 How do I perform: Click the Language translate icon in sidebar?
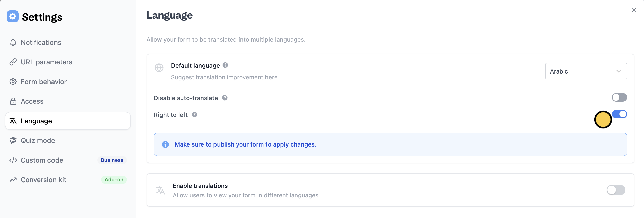[13, 121]
